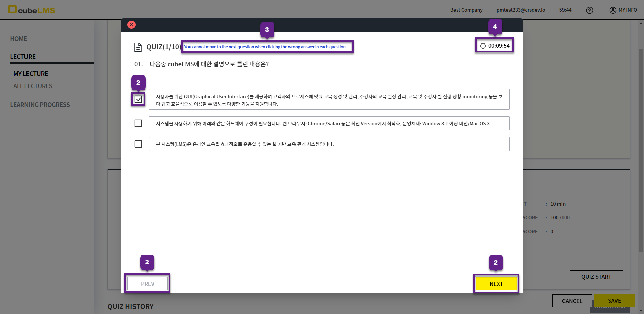The height and width of the screenshot is (314, 644).
Task: Click the cubeLMS logo
Action: (32, 10)
